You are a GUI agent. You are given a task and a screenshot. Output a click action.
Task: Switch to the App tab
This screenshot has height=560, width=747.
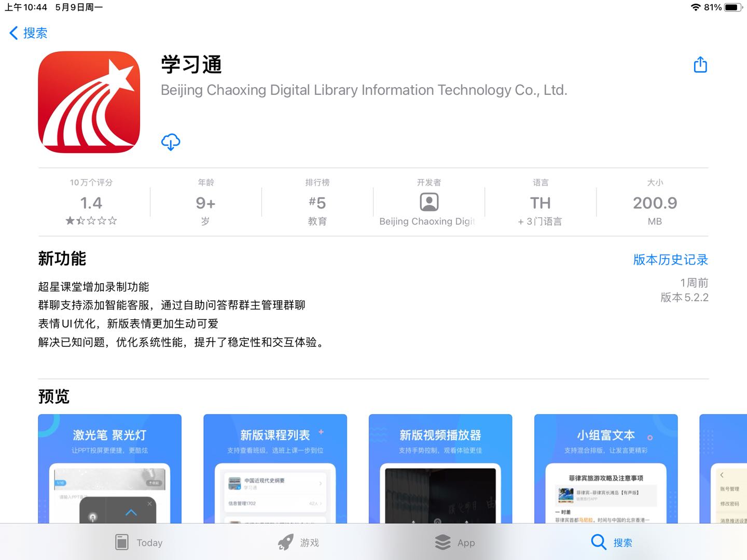(455, 542)
